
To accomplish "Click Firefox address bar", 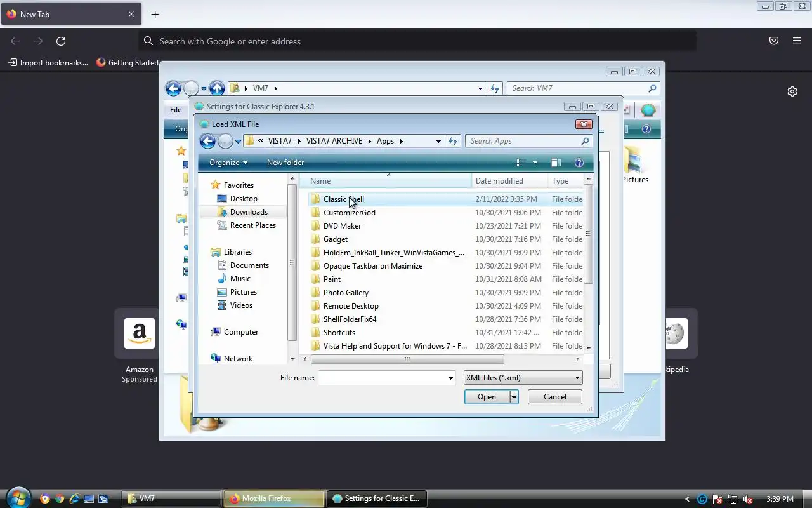I will 417,41.
